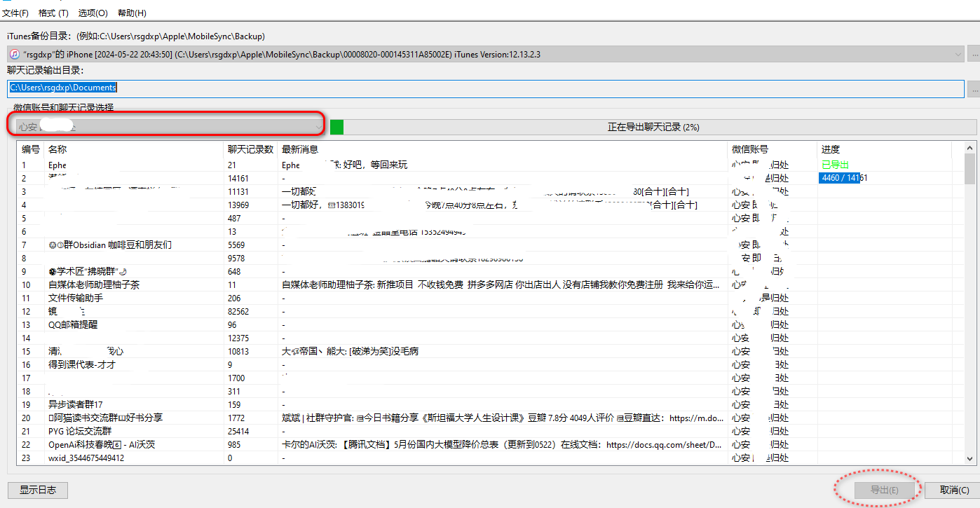Sort by the 微信账号 column header
Image resolution: width=980 pixels, height=508 pixels.
pos(773,149)
